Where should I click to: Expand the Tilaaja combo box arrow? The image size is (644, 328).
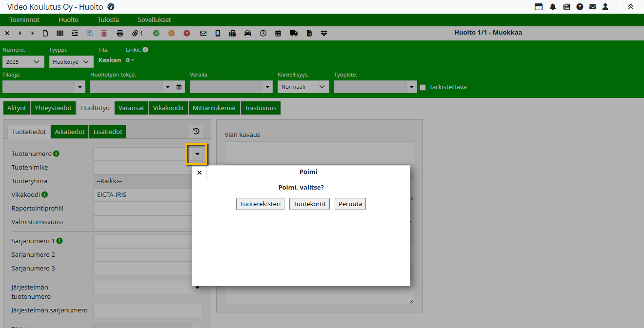[x=80, y=87]
